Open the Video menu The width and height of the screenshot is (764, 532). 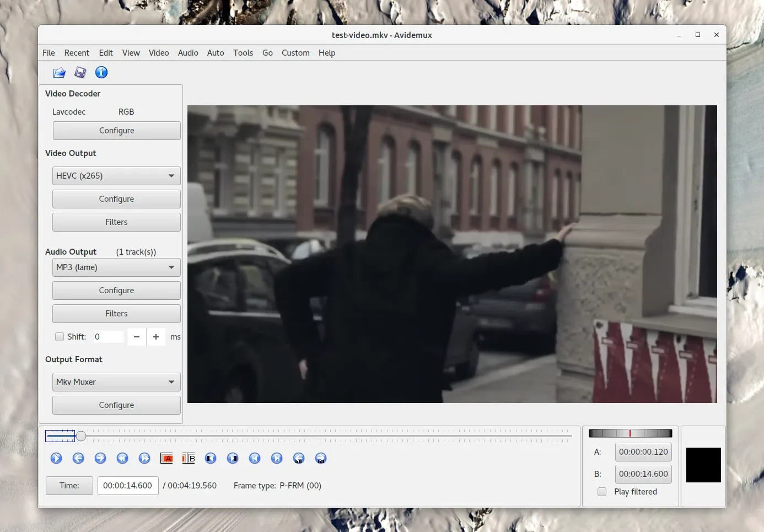click(x=159, y=52)
